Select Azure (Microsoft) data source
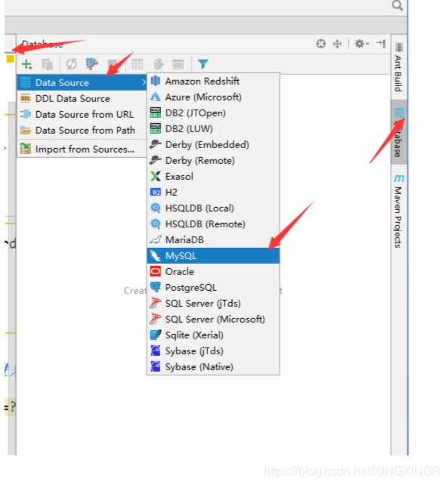Viewport: 448px width, 485px height. coord(214,97)
